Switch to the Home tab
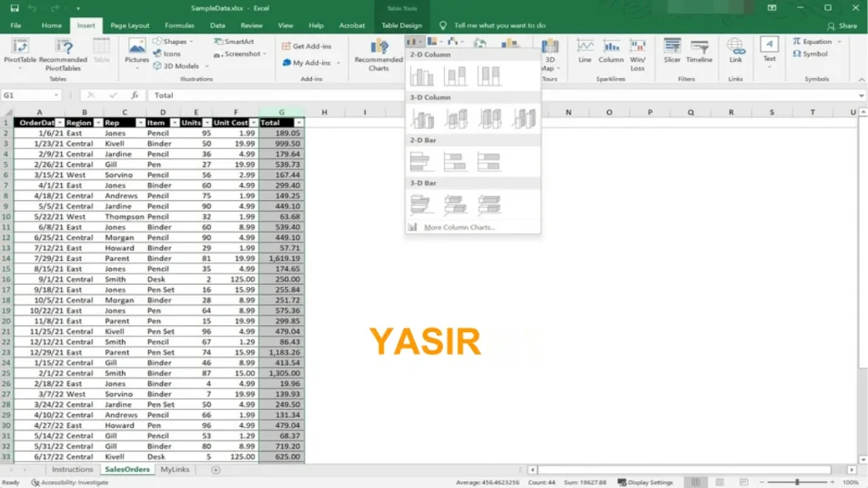868x488 pixels. click(52, 25)
